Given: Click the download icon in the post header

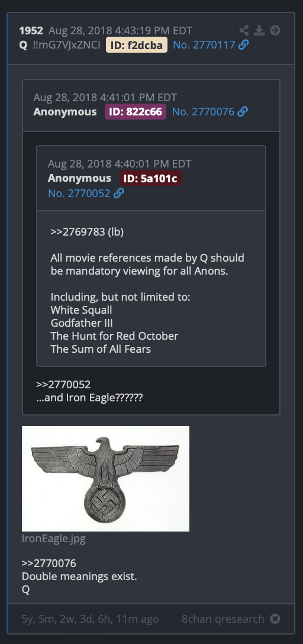Looking at the screenshot, I should coord(259,30).
